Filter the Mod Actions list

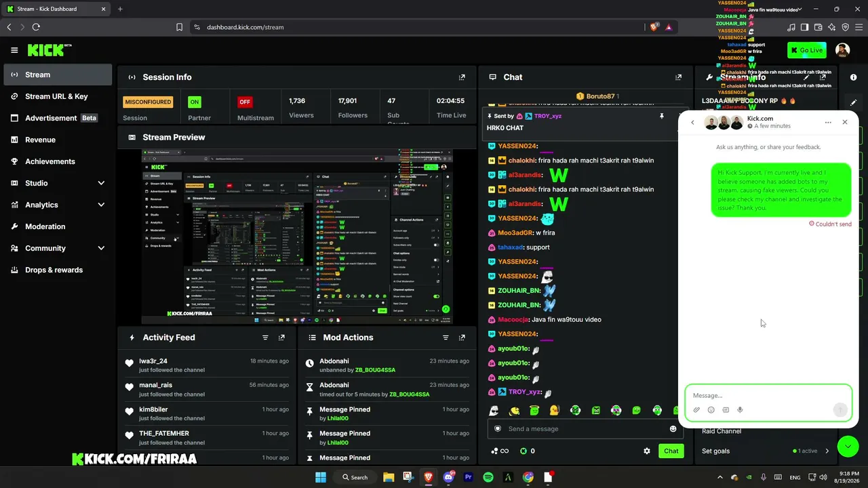tap(446, 338)
